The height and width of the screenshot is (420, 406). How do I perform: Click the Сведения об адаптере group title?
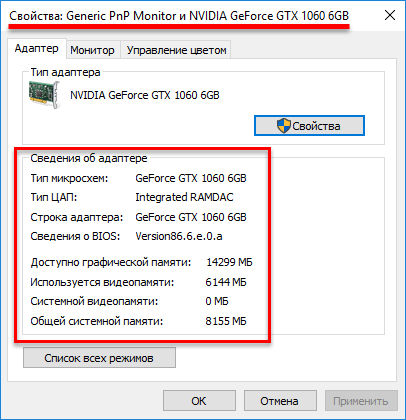pyautogui.click(x=89, y=158)
